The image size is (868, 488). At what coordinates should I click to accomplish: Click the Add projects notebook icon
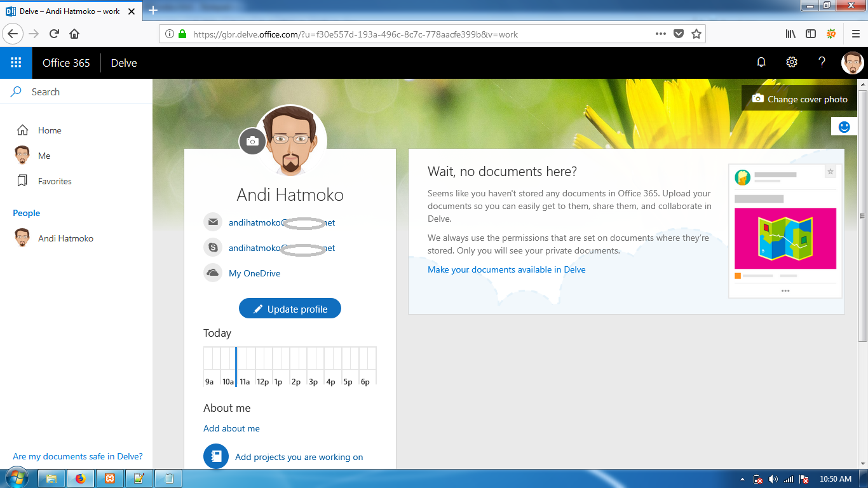pyautogui.click(x=215, y=456)
